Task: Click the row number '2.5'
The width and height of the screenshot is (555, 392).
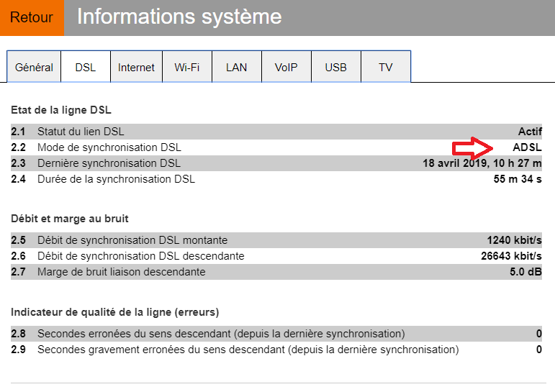Action: [x=18, y=240]
